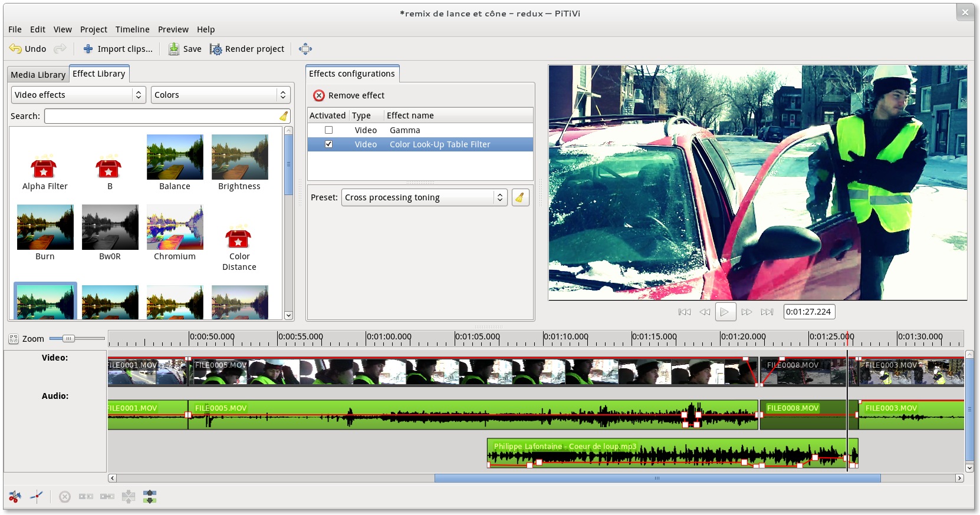Click the Remove effect button
The image size is (980, 515).
pos(349,95)
